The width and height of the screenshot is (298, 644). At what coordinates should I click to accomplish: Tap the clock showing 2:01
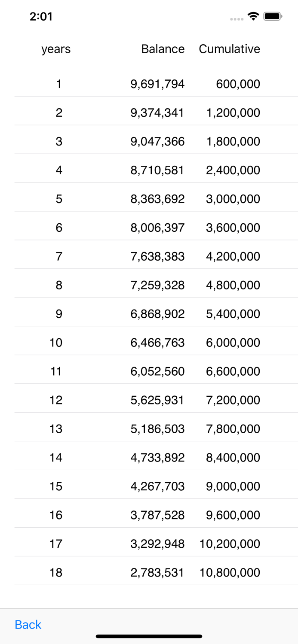[41, 16]
